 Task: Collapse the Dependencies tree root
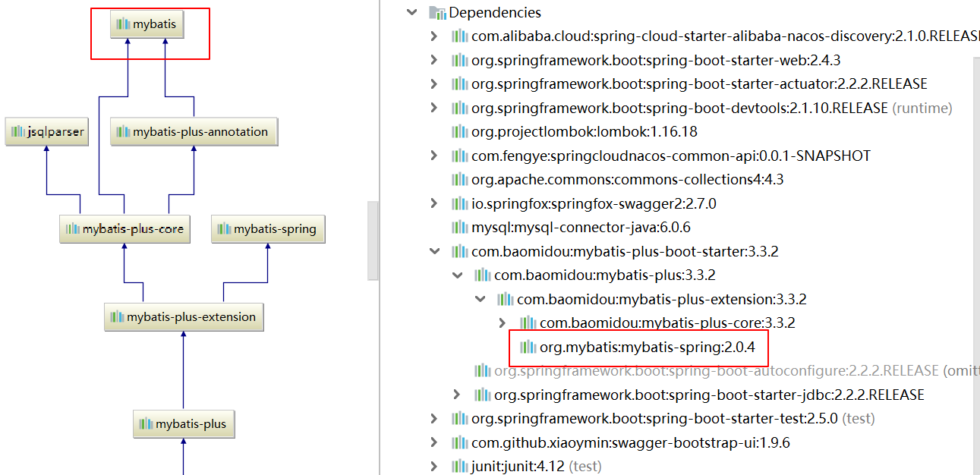(411, 12)
